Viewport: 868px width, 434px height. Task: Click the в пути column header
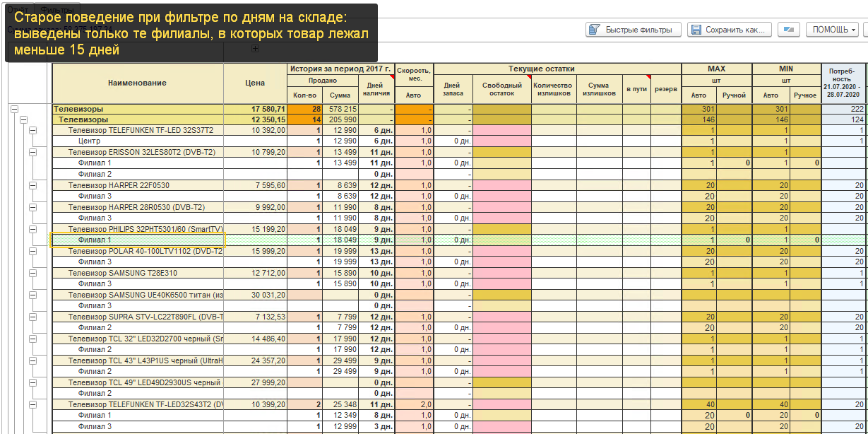click(x=636, y=89)
